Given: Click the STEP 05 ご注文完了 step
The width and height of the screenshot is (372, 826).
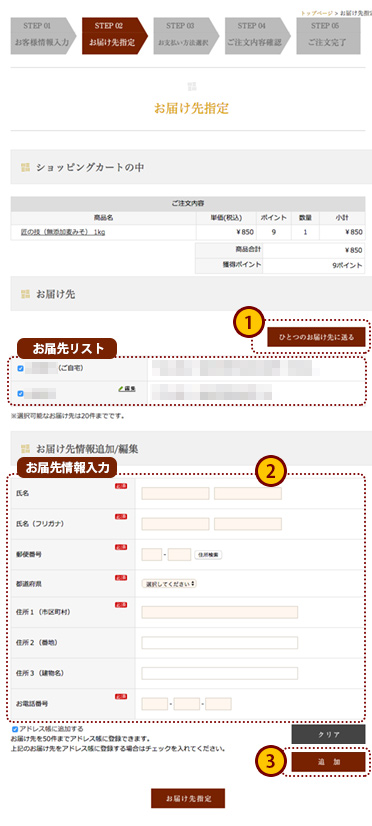Looking at the screenshot, I should click(328, 36).
